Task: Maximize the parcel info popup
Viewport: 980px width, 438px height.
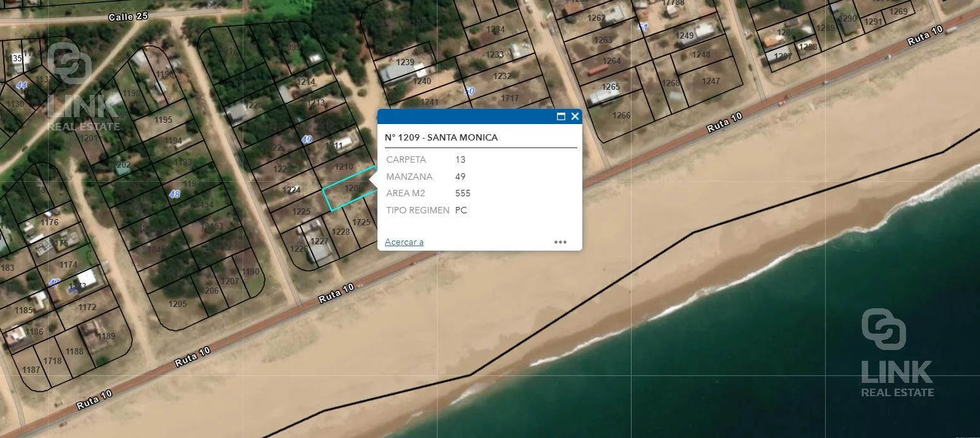Action: tap(561, 116)
